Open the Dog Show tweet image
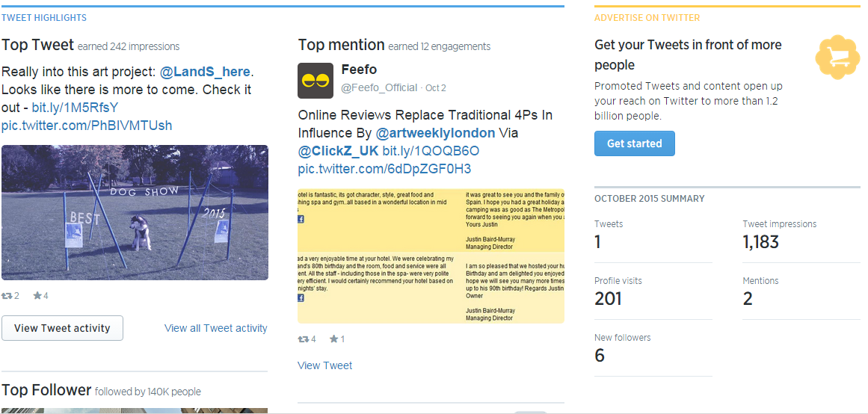 (x=135, y=212)
